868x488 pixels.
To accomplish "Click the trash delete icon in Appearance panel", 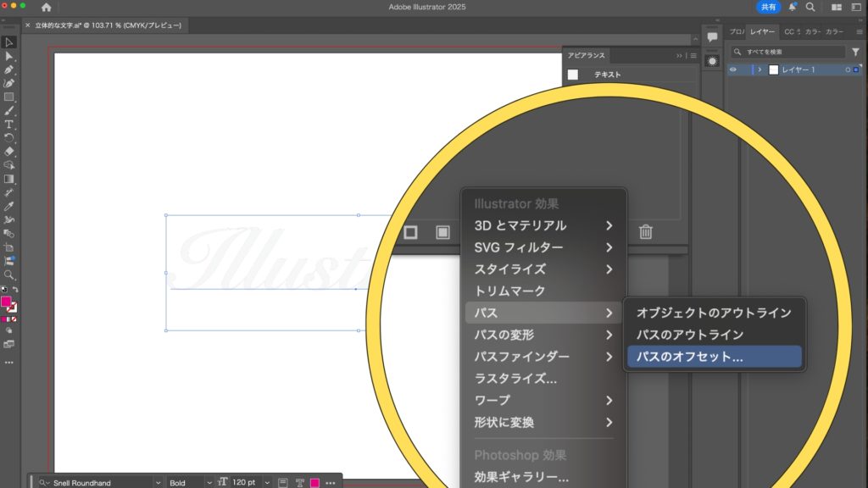I will (645, 232).
